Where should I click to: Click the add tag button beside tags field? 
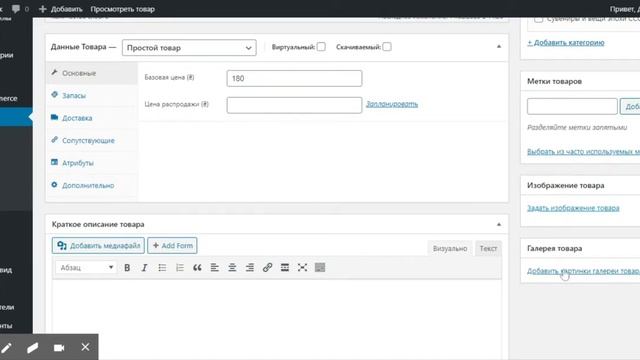click(x=630, y=107)
